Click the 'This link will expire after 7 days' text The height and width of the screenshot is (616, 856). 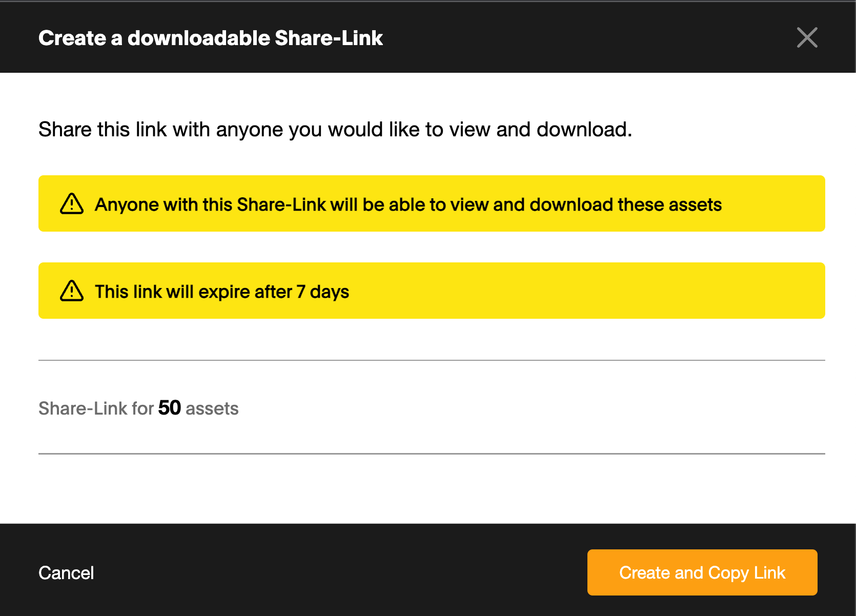pyautogui.click(x=222, y=292)
